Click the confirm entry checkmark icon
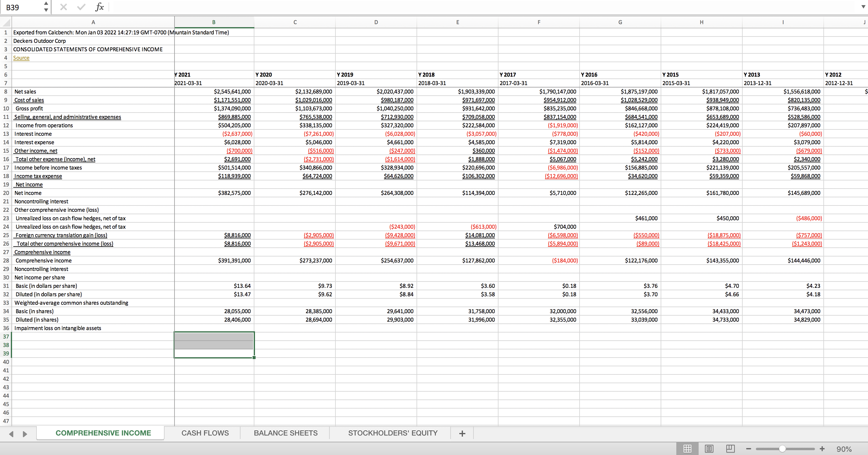 [x=81, y=7]
